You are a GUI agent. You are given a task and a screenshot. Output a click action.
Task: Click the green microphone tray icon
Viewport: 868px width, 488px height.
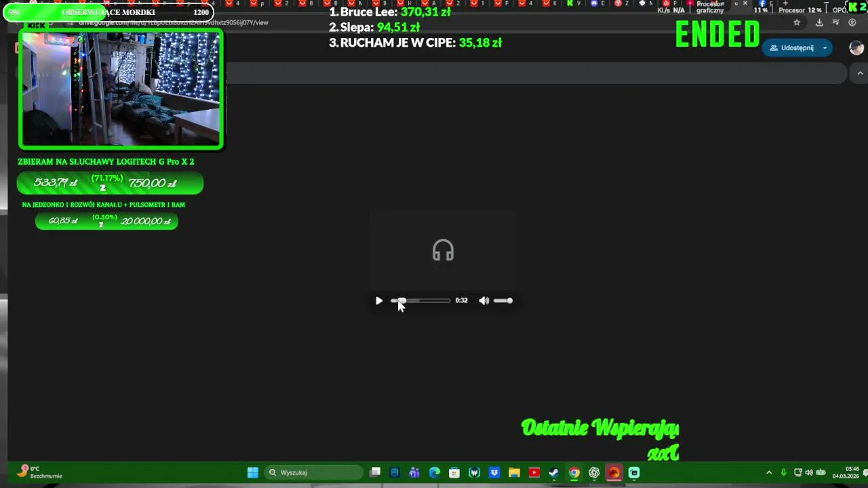[x=784, y=472]
